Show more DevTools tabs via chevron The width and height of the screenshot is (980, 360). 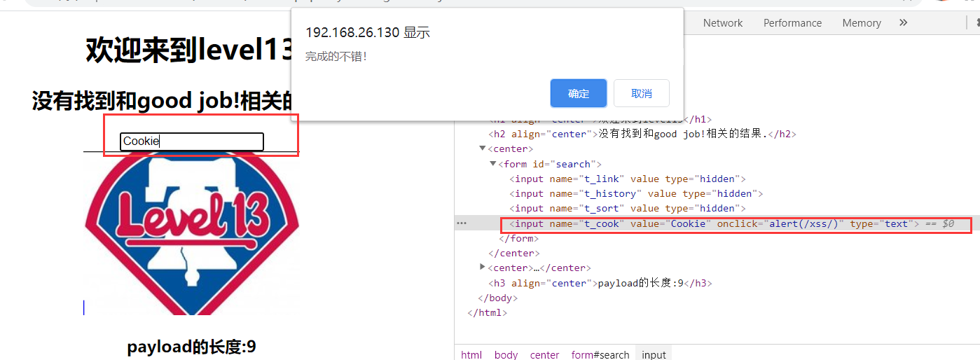pos(903,22)
